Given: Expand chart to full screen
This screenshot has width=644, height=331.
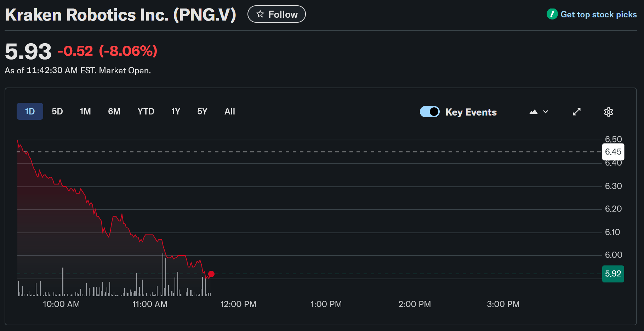Looking at the screenshot, I should [x=577, y=112].
